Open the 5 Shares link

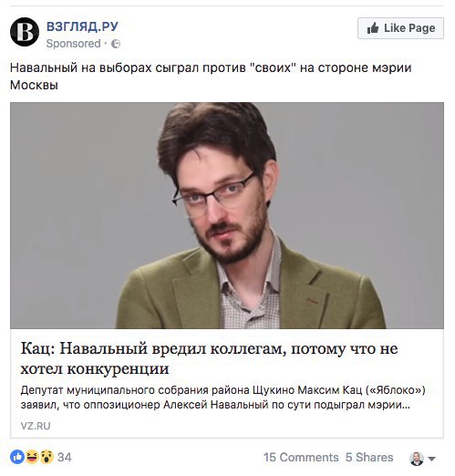pos(369,457)
